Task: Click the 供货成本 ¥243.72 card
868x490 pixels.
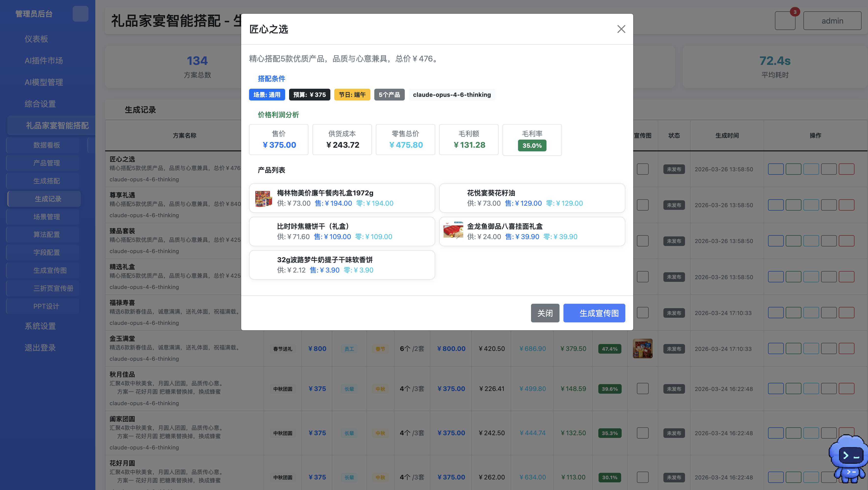Action: point(342,140)
